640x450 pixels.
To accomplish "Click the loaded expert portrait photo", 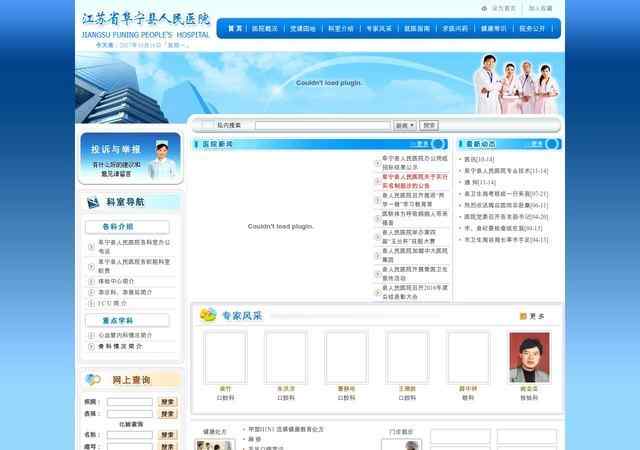I will pos(529,358).
